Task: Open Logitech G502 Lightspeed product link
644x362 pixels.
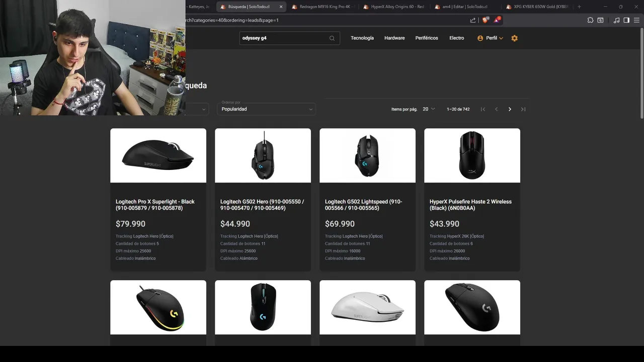Action: pos(363,205)
